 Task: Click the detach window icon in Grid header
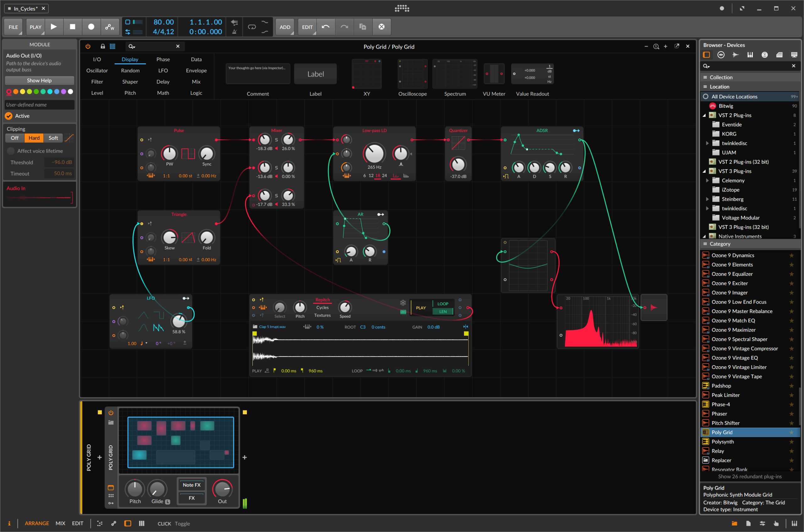(x=677, y=46)
